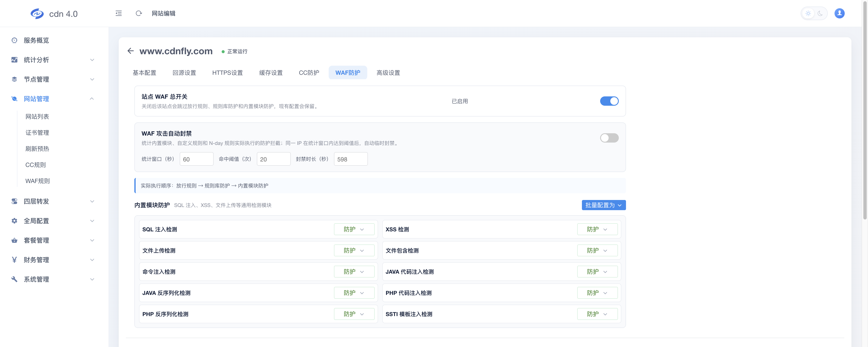
Task: Click the cdn 4.0 logo icon
Action: (x=37, y=14)
